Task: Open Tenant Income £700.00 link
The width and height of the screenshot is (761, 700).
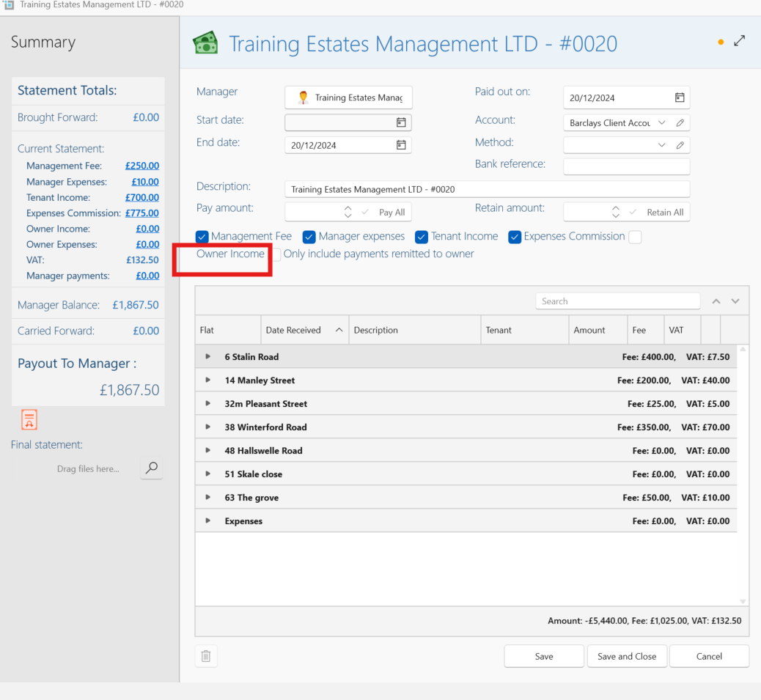Action: 142,197
